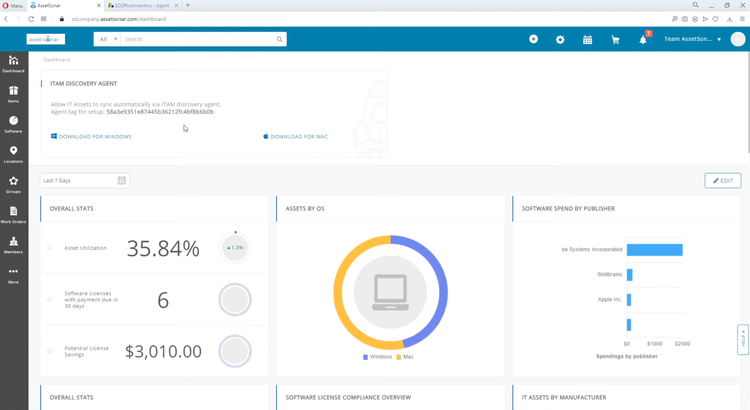Open a new browser tab
The width and height of the screenshot is (750, 410).
click(x=188, y=5)
